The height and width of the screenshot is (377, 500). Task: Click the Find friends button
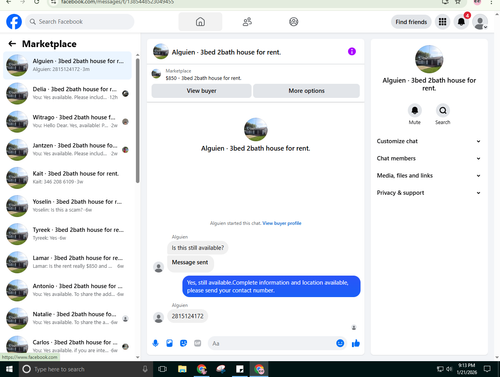(x=411, y=22)
